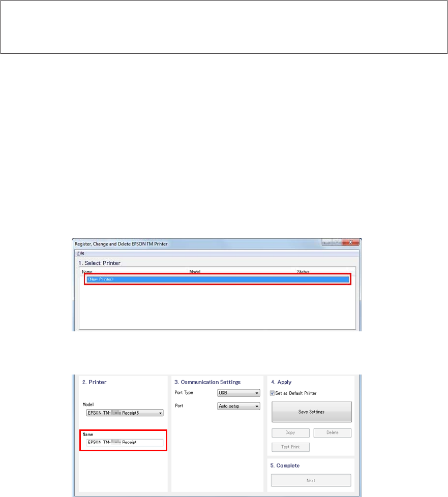Click the Test Print button
This screenshot has height=497, width=448.
pos(290,447)
